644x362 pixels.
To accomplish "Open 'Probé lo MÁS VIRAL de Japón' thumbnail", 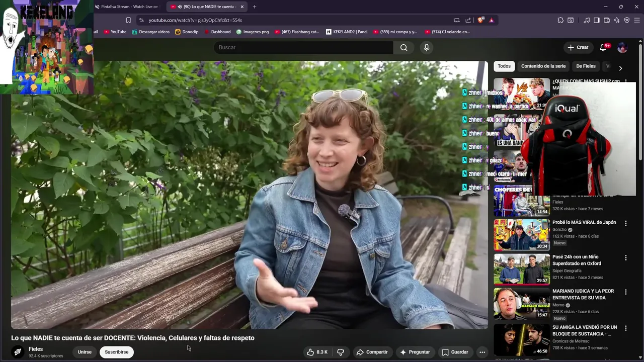I will pos(522,234).
